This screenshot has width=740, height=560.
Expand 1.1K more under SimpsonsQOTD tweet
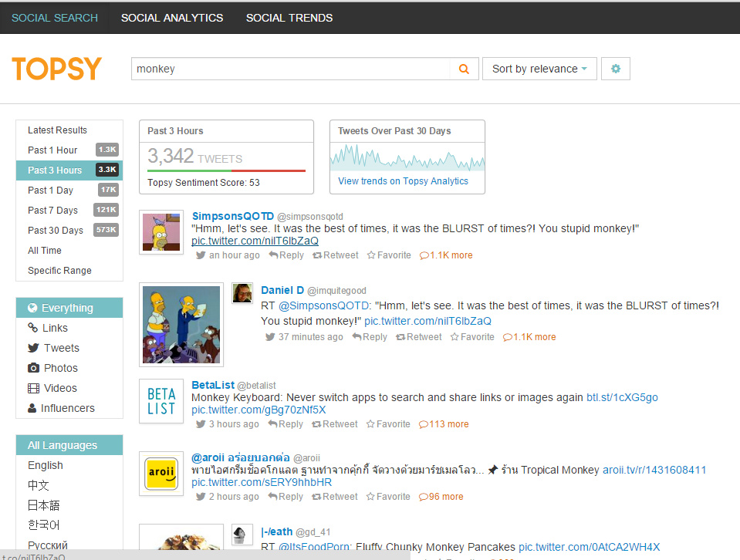[446, 255]
